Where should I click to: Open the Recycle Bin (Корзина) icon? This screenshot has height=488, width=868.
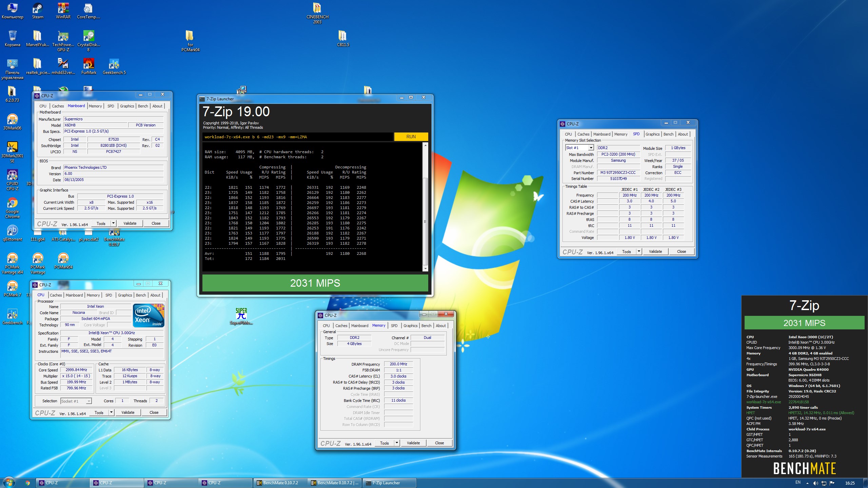13,38
